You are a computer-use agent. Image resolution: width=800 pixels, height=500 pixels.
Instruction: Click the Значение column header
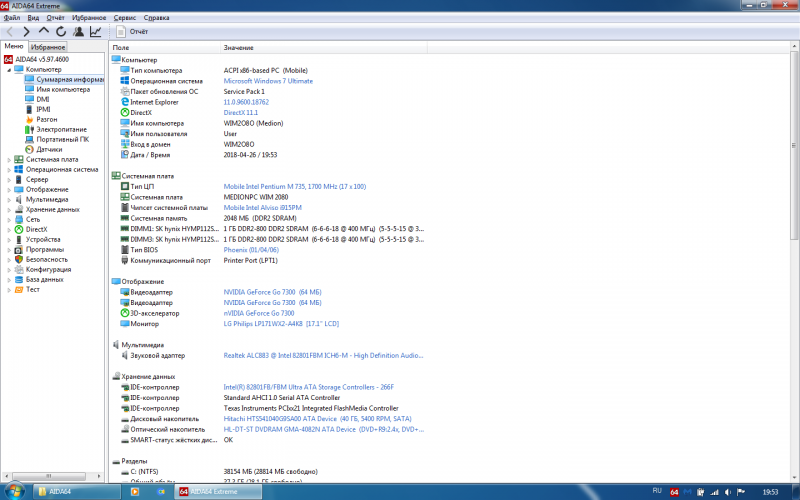pos(324,47)
